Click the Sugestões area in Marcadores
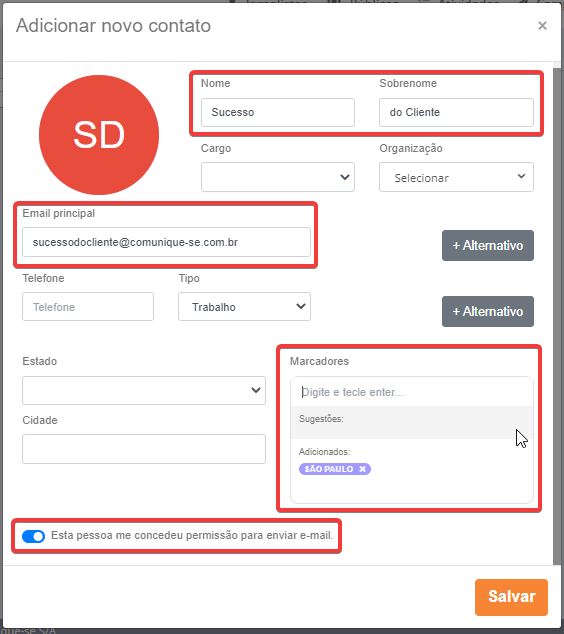Image resolution: width=564 pixels, height=634 pixels. [412, 423]
